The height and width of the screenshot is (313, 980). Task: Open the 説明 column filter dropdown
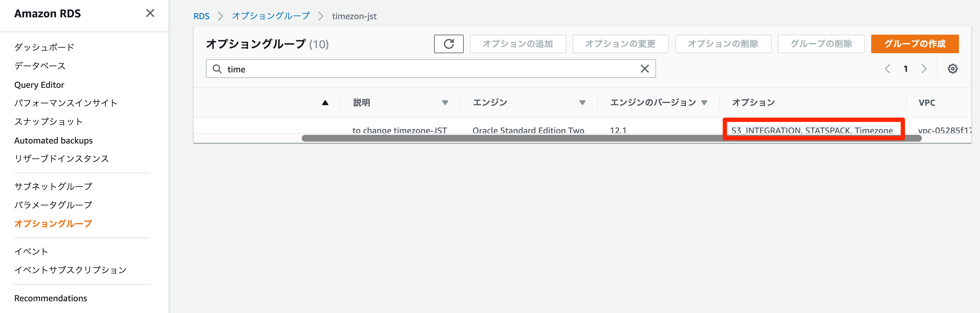[x=445, y=102]
